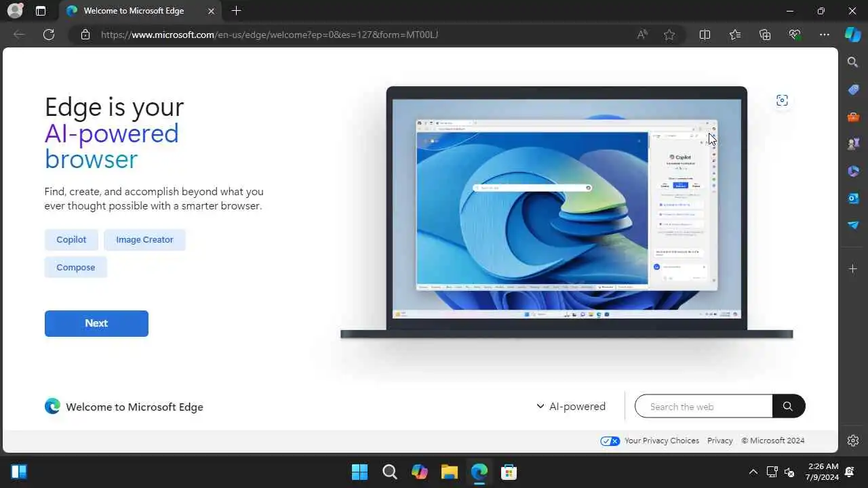Select the Welcome to Microsoft Edge tab

click(x=140, y=11)
